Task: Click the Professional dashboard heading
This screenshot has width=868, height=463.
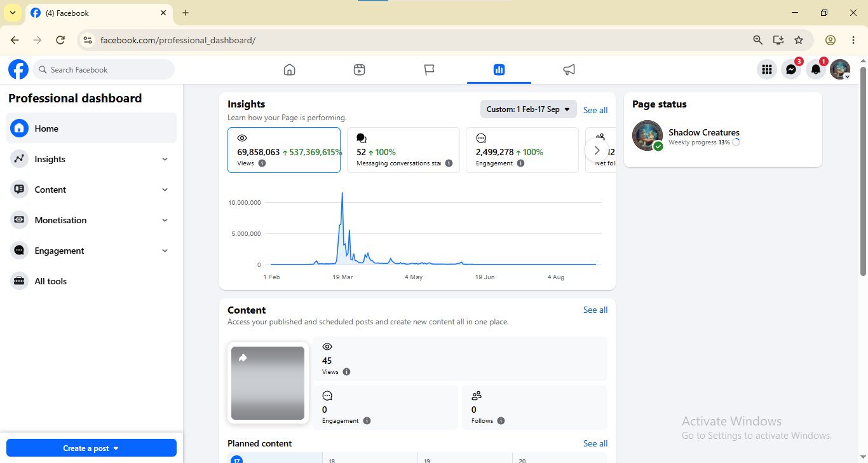Action: tap(75, 98)
